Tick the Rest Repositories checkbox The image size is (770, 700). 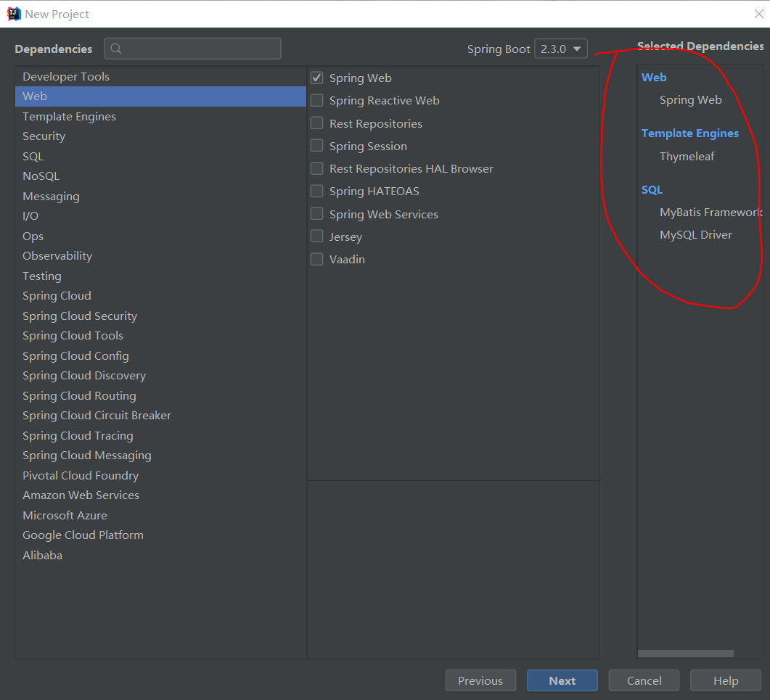(317, 123)
